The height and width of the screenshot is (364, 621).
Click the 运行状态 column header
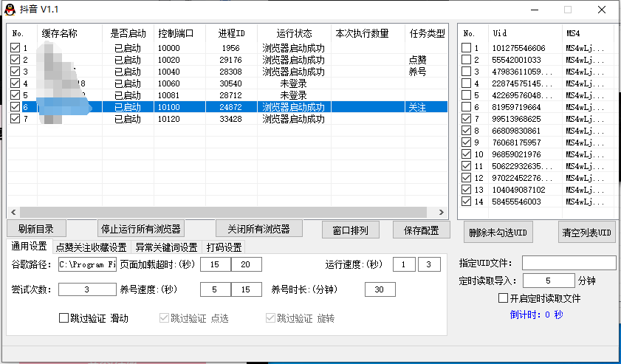click(x=294, y=33)
